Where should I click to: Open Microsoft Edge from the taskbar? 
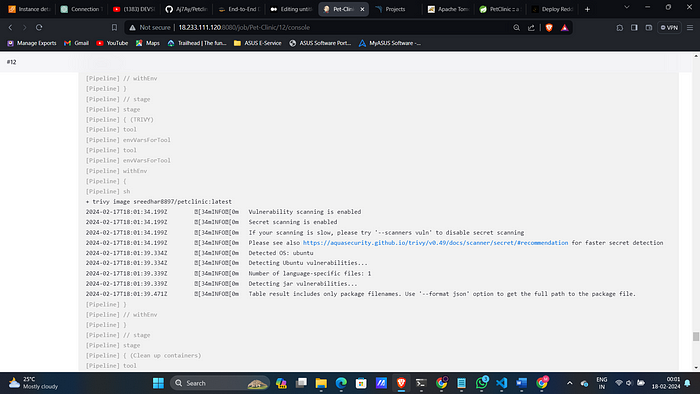[x=341, y=383]
